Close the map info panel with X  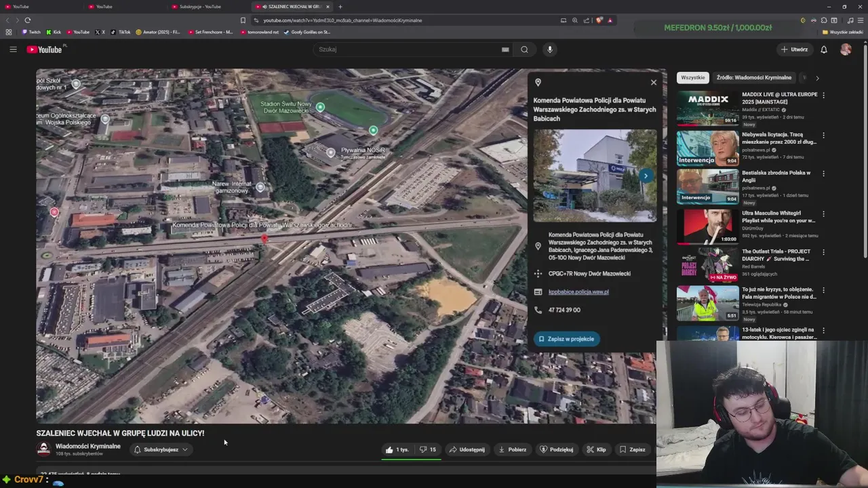pos(654,83)
